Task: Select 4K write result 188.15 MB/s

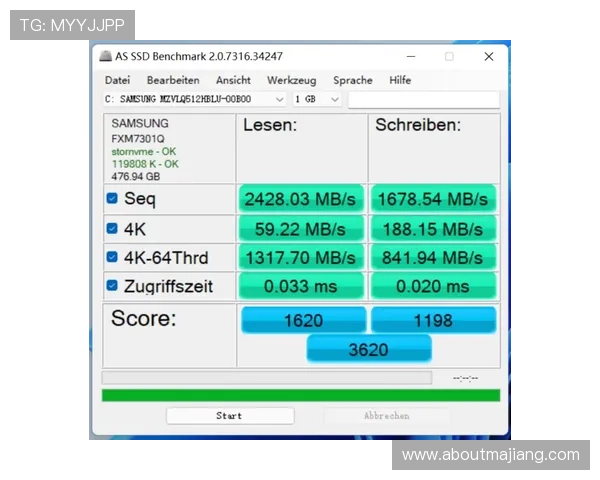Action: 433,229
